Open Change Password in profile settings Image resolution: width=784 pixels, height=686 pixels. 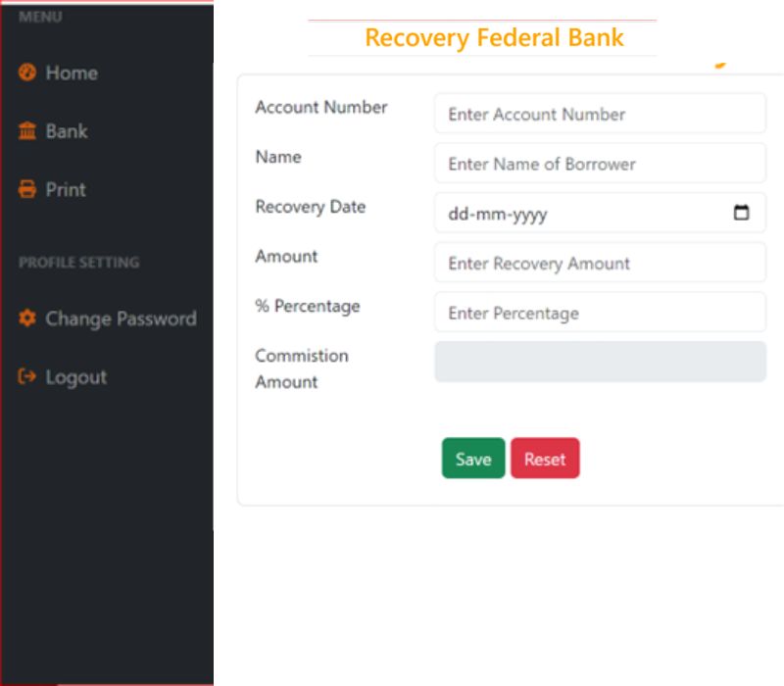(121, 318)
